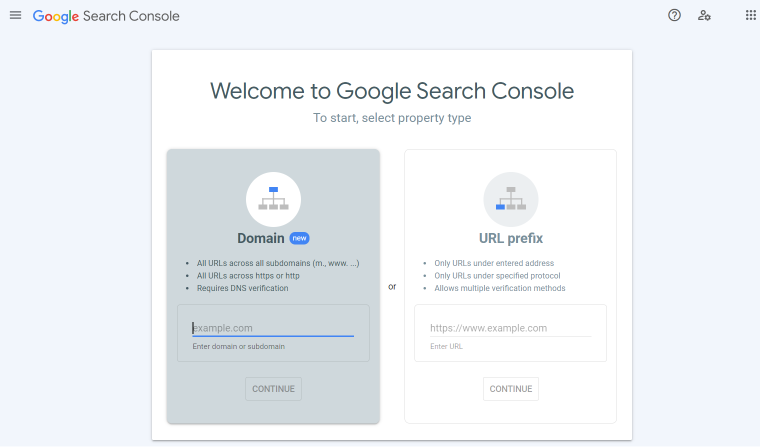
Task: Focus the example.com domain input field
Action: [x=273, y=328]
